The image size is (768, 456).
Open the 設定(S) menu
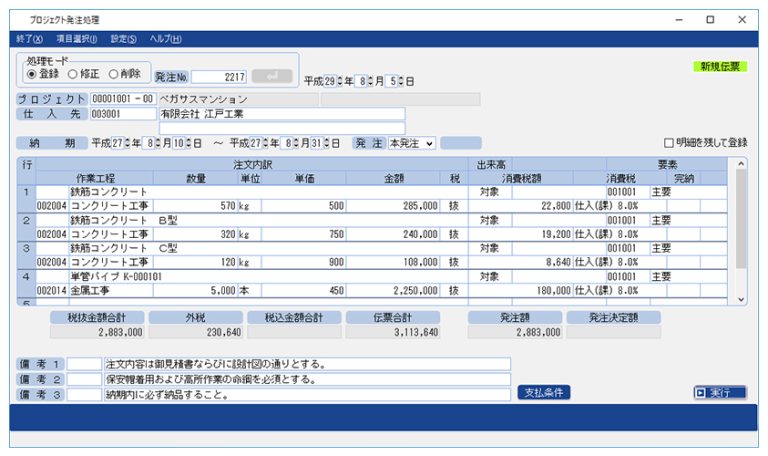(x=124, y=39)
